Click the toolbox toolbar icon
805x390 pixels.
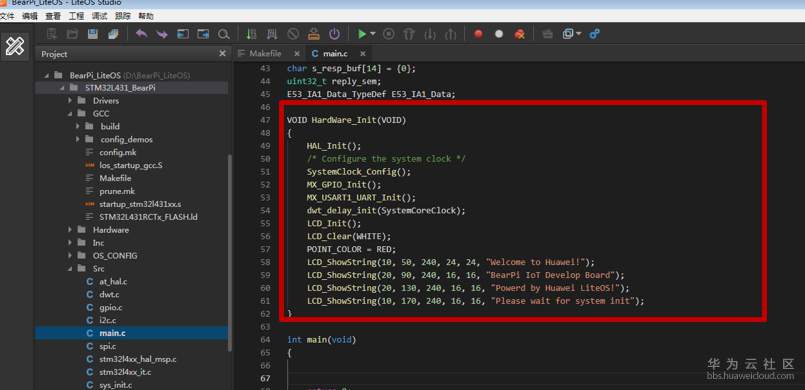[x=548, y=34]
